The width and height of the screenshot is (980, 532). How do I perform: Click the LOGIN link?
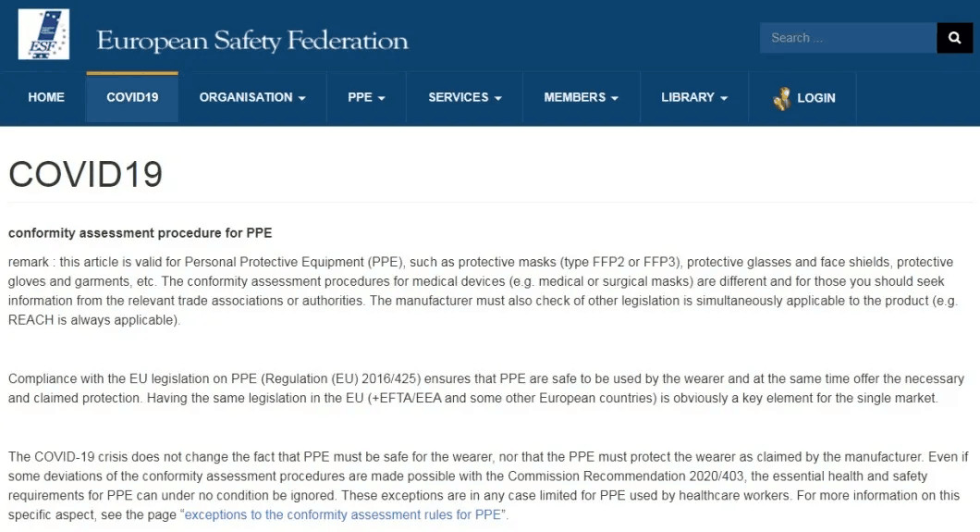[816, 98]
